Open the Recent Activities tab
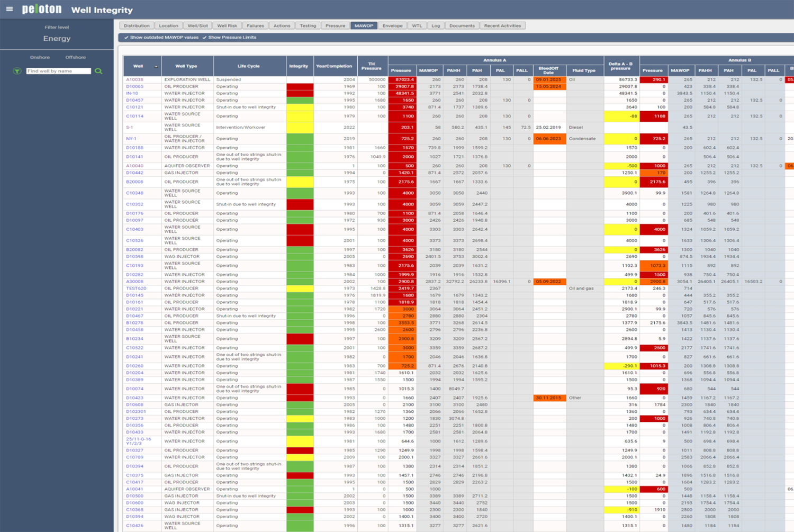 tap(502, 25)
